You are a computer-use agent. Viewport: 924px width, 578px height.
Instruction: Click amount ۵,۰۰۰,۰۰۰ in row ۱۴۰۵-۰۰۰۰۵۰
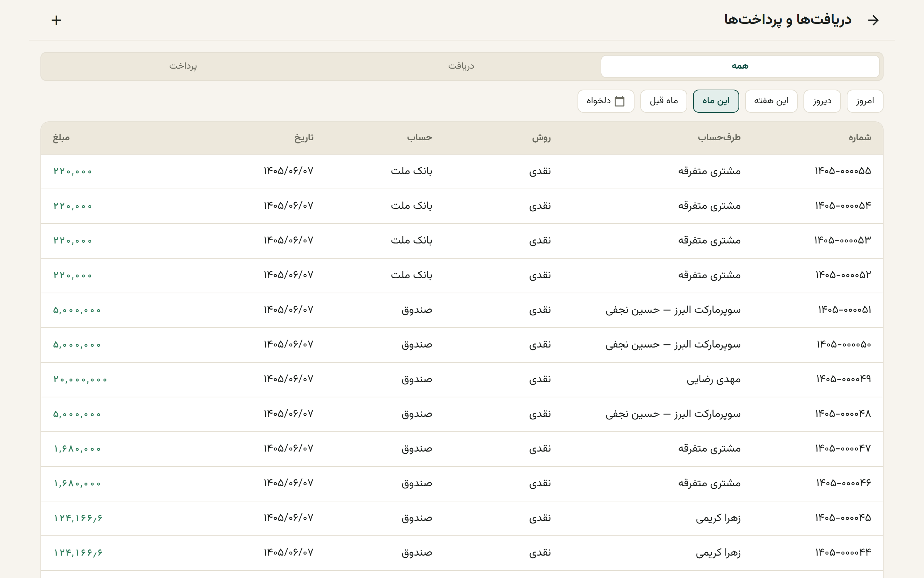tap(77, 345)
